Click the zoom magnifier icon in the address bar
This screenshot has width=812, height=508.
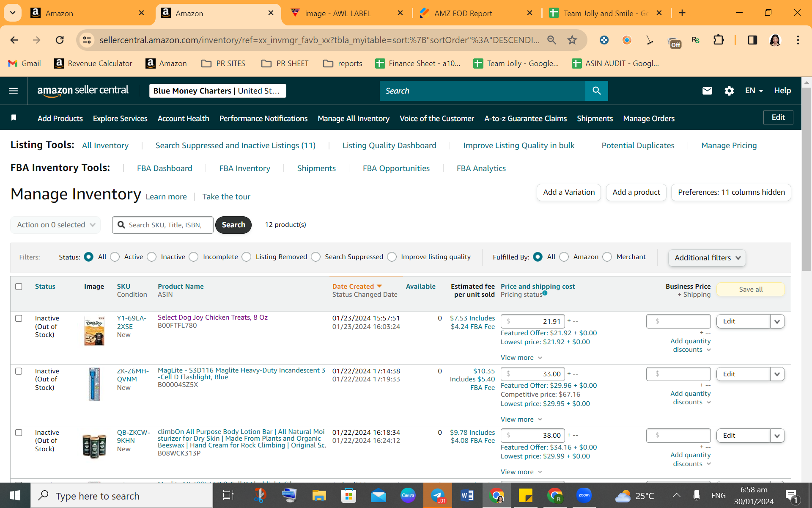coord(551,40)
